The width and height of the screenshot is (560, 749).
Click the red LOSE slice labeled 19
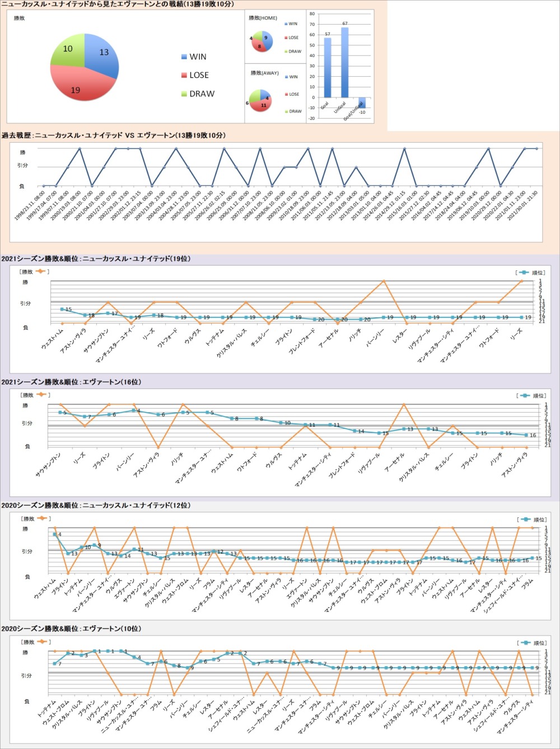click(x=78, y=87)
